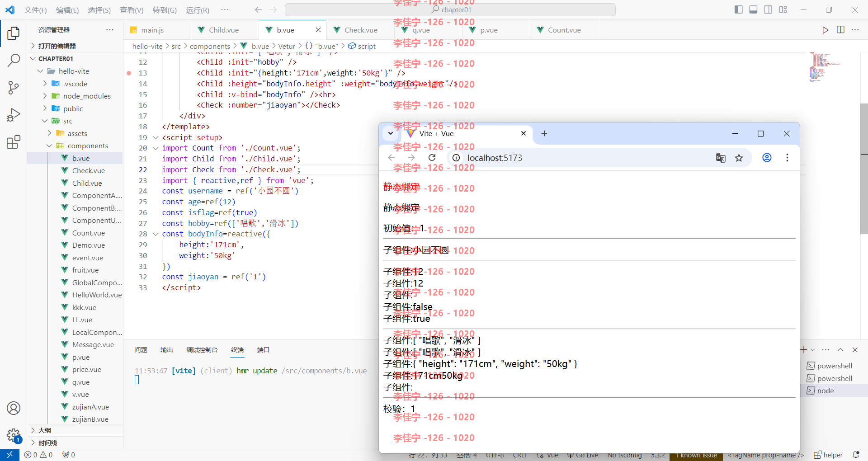Fold the bodyInfo block at line 28
The image size is (868, 461).
point(156,234)
